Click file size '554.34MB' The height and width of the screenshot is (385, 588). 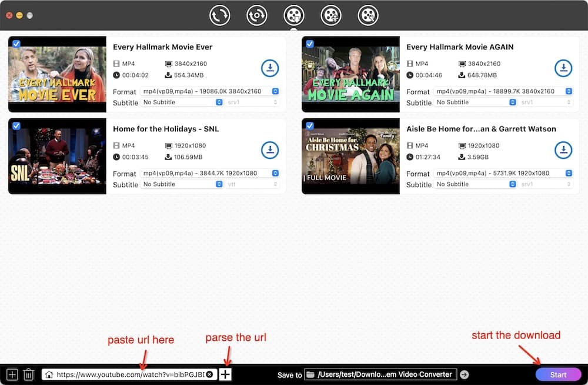pyautogui.click(x=189, y=75)
